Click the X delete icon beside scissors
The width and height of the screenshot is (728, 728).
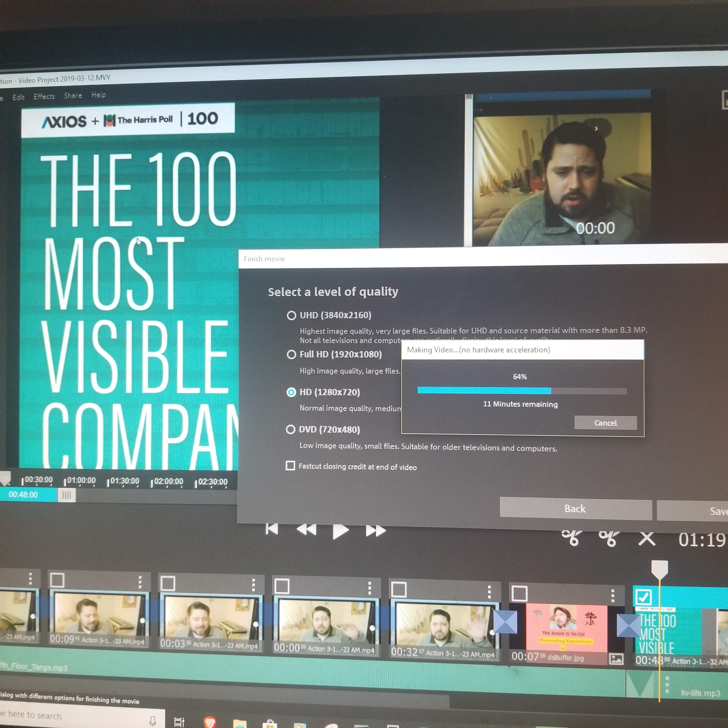coord(647,539)
